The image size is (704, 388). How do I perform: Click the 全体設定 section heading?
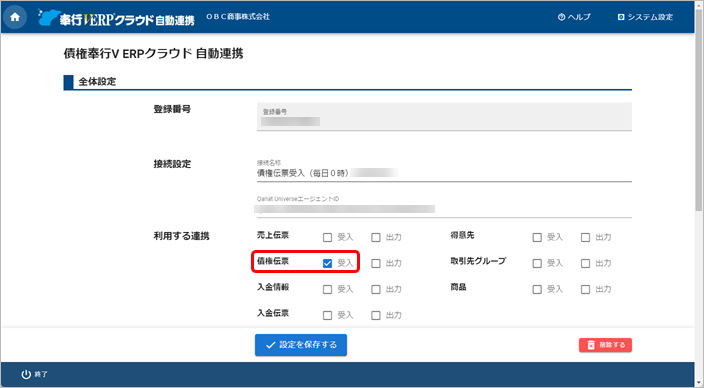pyautogui.click(x=97, y=82)
